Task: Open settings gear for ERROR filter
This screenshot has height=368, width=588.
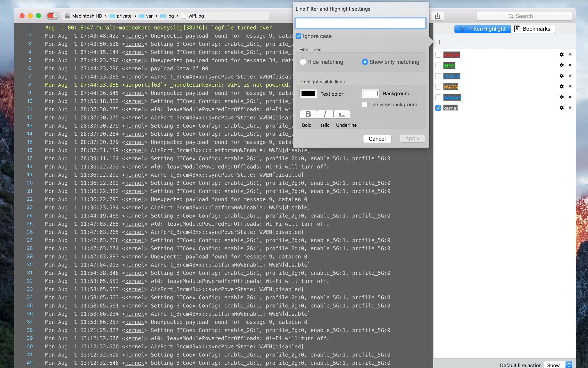Action: [x=562, y=54]
